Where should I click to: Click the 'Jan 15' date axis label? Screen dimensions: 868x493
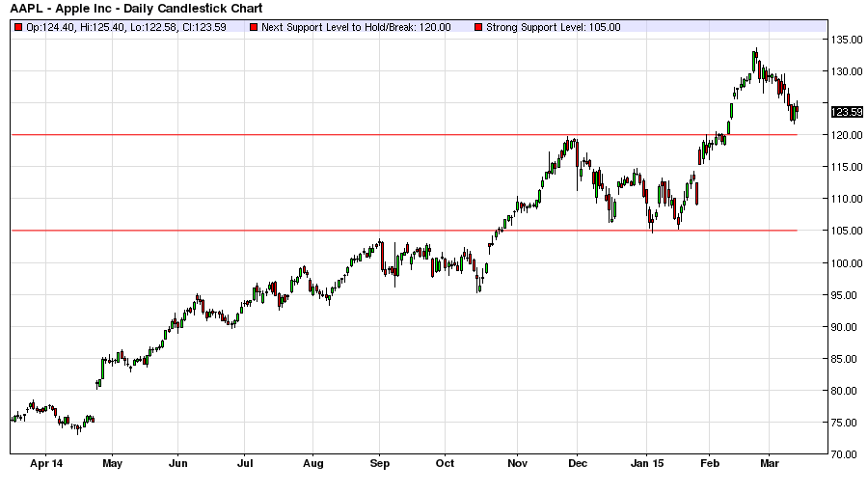[x=647, y=464]
